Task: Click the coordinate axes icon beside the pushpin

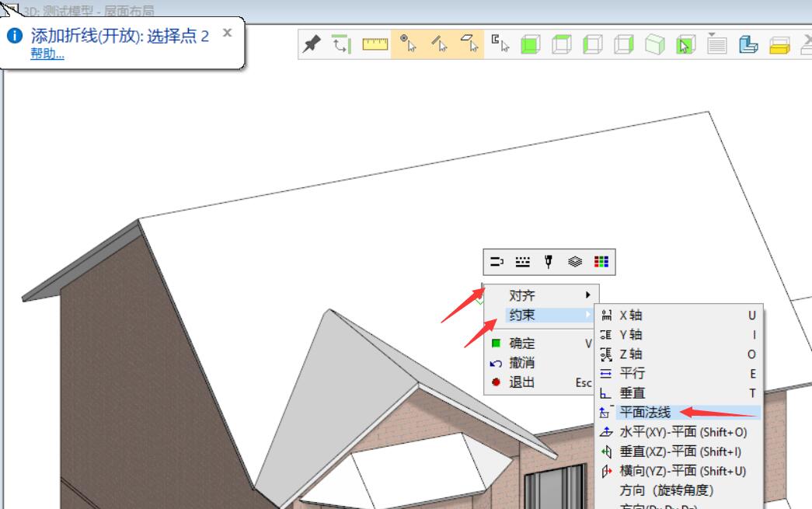Action: [x=341, y=44]
